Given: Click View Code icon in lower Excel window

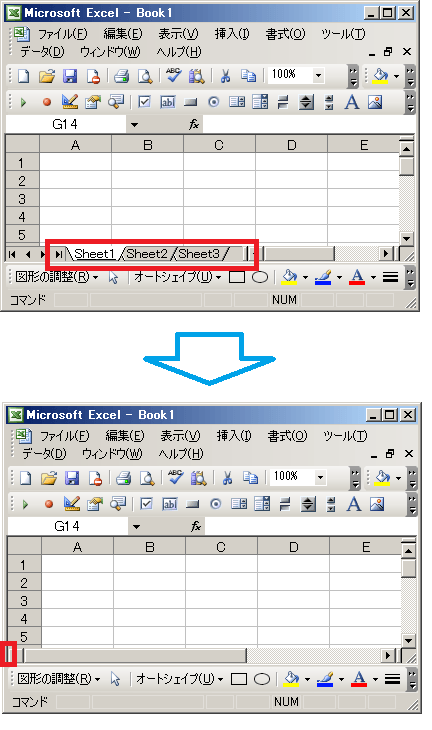Looking at the screenshot, I should (118, 503).
